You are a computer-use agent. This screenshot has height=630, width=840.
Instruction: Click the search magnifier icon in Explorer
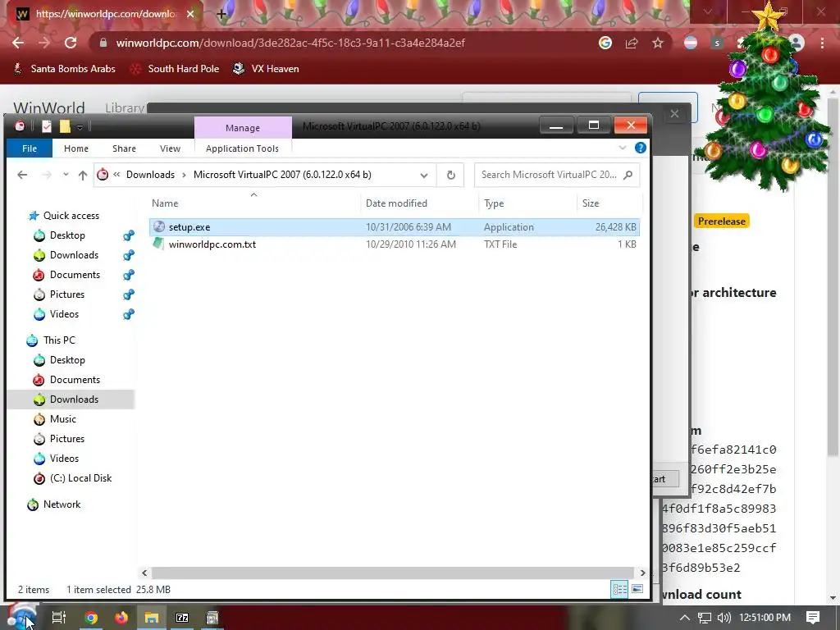628,175
